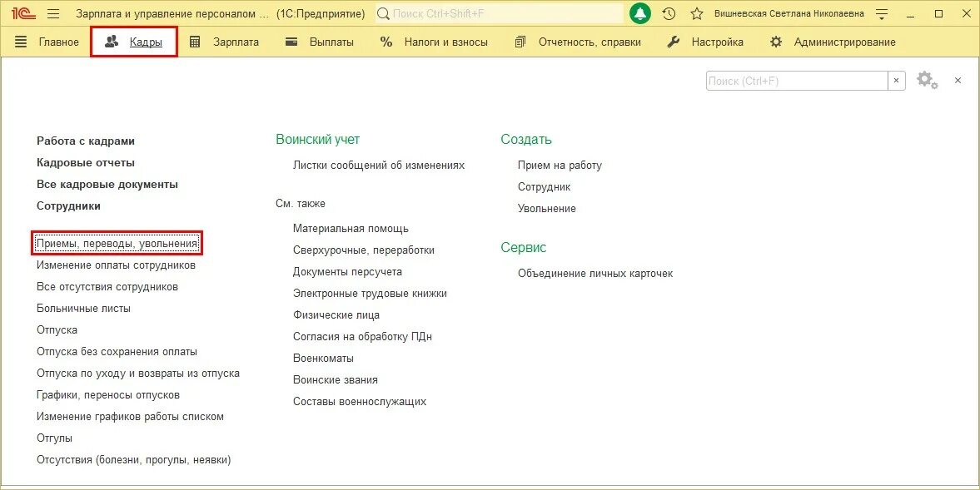Click the Выплаты card icon
This screenshot has width=980, height=490.
291,42
